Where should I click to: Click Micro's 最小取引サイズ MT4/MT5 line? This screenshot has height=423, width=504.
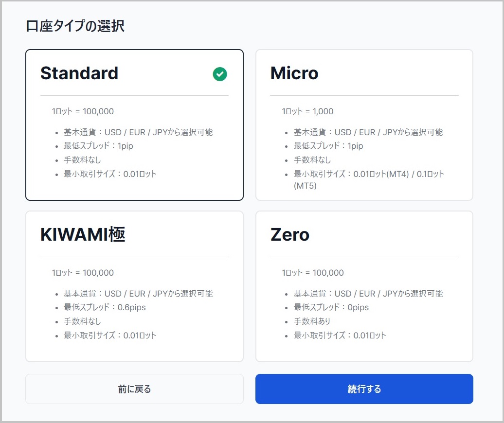[369, 174]
